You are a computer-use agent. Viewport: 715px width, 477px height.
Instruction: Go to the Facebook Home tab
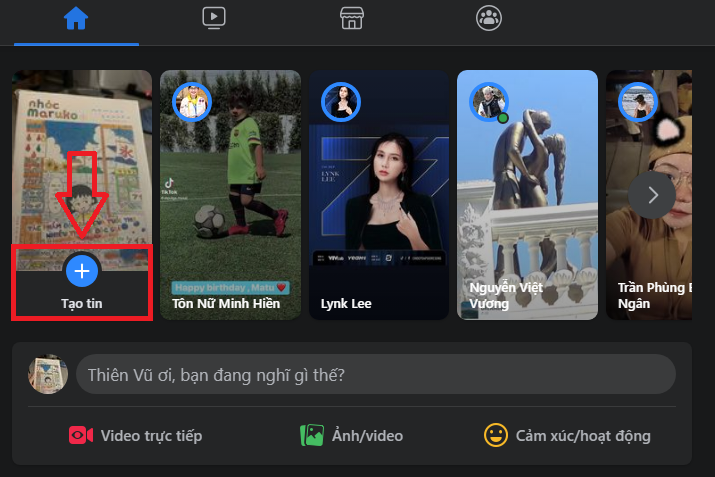[x=76, y=19]
